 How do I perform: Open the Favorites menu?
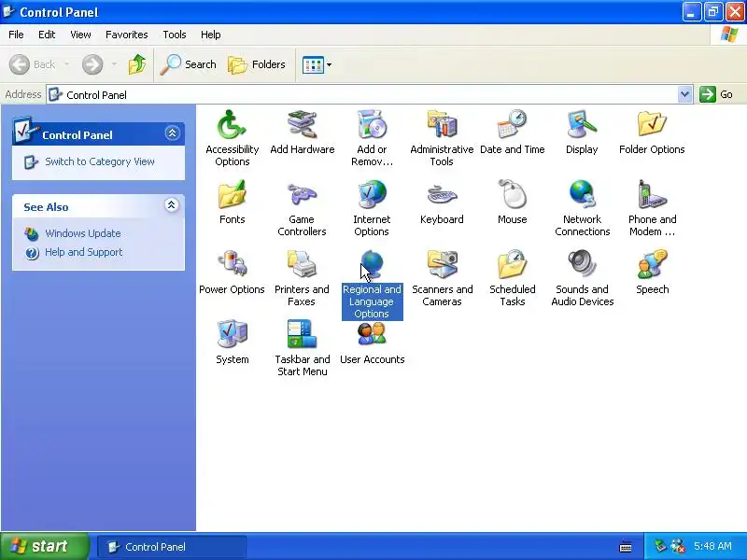[127, 35]
